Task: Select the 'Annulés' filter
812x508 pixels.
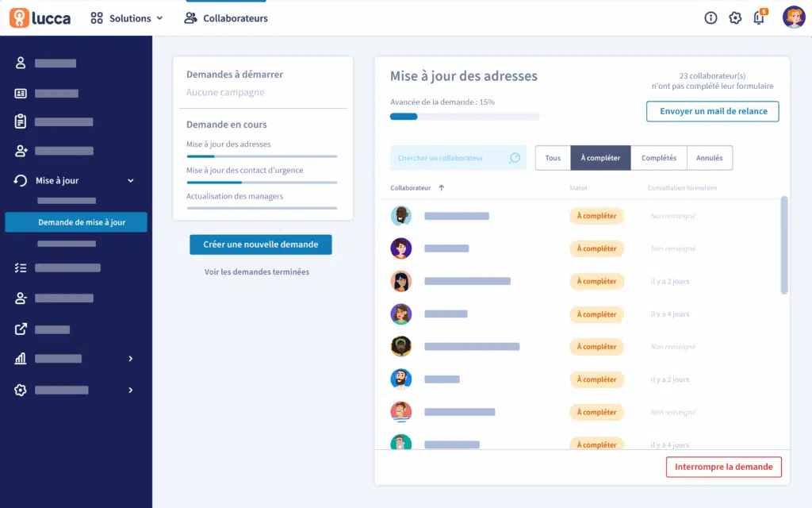Action: pos(709,158)
